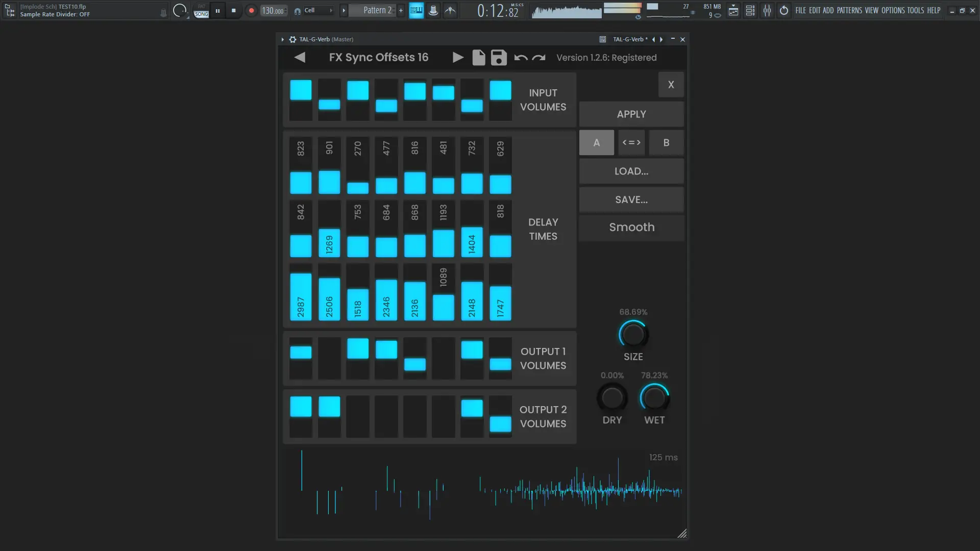Click the redo arrow in TAL-G-Verb
The image size is (980, 551).
tap(538, 58)
